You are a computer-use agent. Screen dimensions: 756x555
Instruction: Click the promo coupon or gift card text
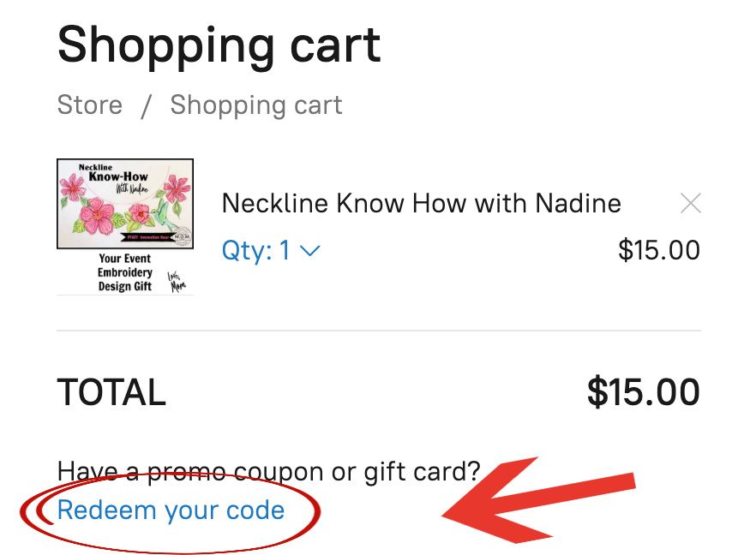[x=268, y=471]
